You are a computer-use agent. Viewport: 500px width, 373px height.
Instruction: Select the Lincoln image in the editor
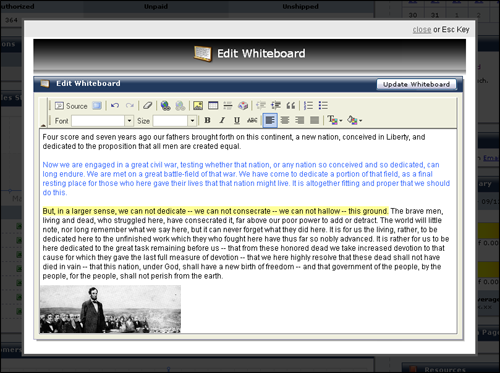(x=110, y=309)
